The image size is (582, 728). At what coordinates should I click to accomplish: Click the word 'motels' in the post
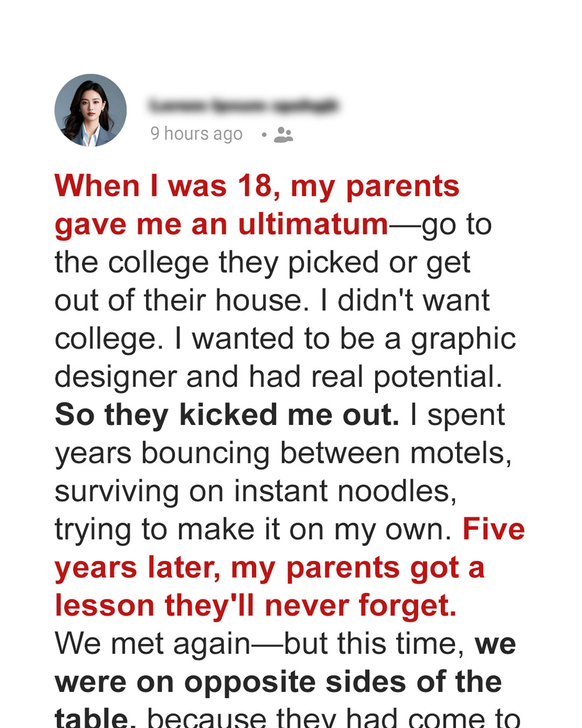tap(458, 453)
